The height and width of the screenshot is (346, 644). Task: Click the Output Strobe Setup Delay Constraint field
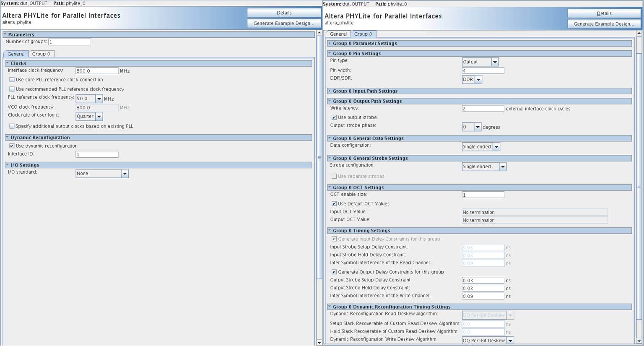point(483,281)
